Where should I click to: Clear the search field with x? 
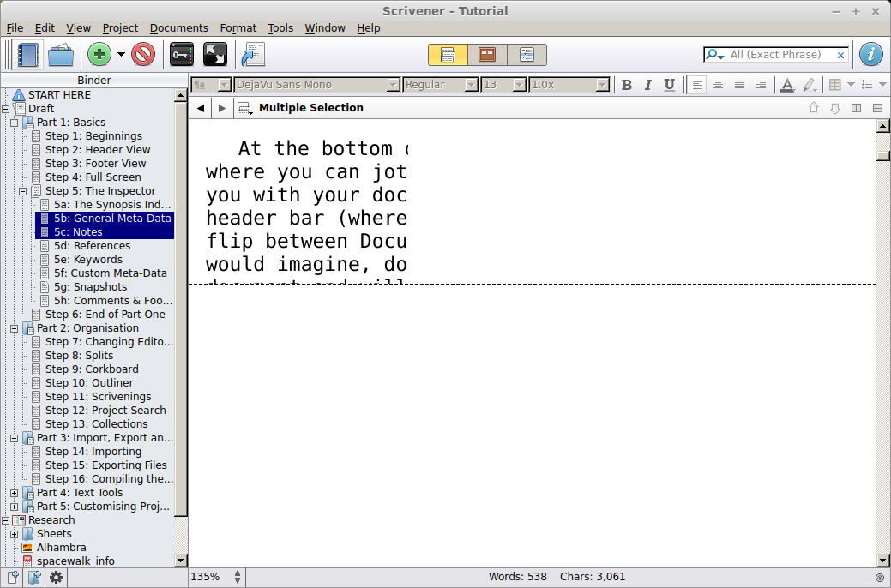[x=840, y=55]
